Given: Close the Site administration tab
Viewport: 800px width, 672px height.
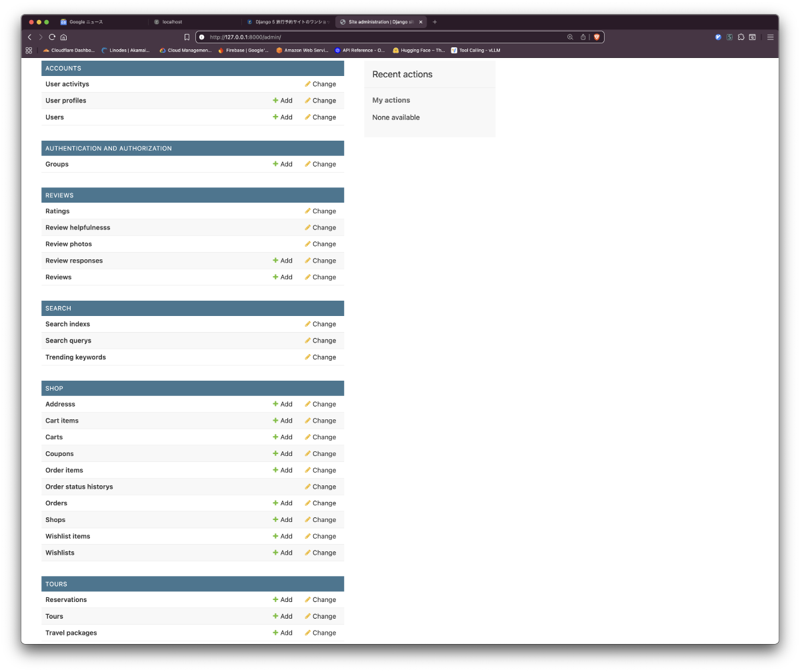Looking at the screenshot, I should [x=421, y=22].
